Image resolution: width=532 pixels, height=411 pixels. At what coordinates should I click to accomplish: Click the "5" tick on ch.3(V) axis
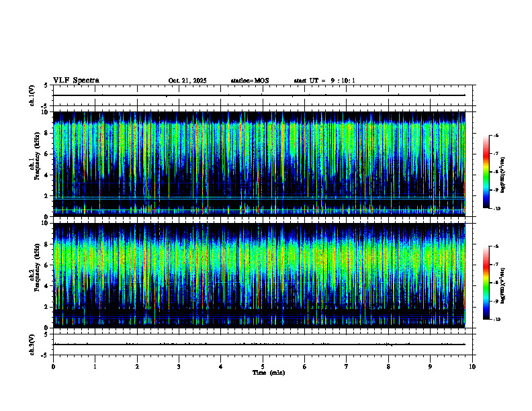(x=46, y=334)
